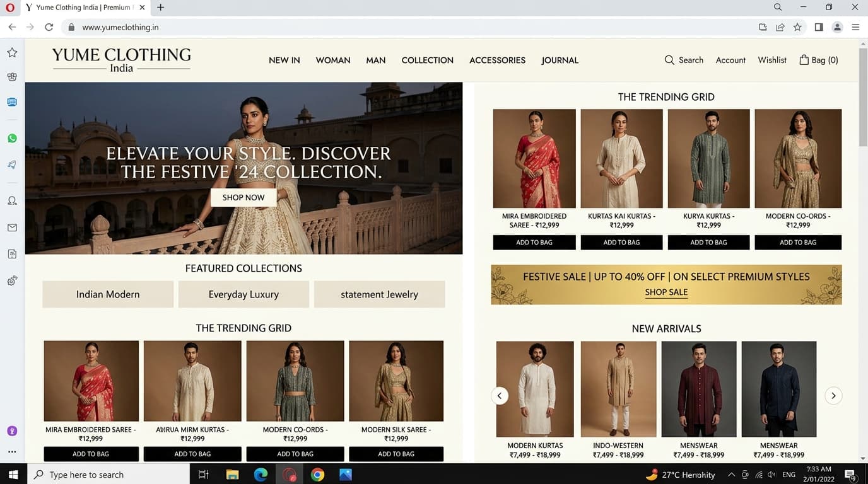Viewport: 868px width, 484px height.
Task: Open the NEW IN menu
Action: 284,60
